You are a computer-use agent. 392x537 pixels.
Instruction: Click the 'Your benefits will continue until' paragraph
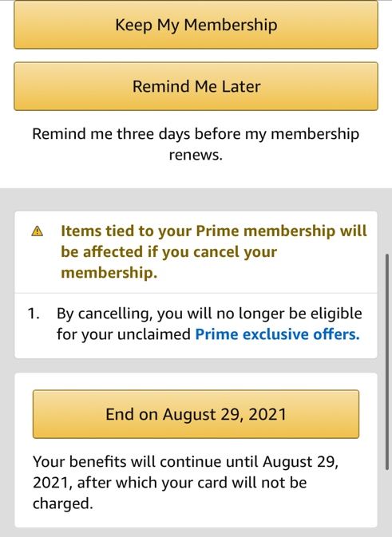186,483
